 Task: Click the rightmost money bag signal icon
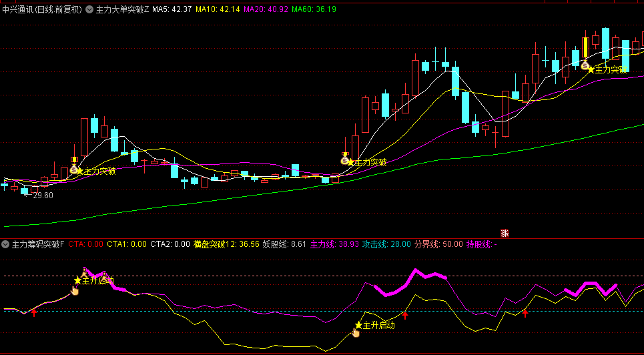coord(585,66)
